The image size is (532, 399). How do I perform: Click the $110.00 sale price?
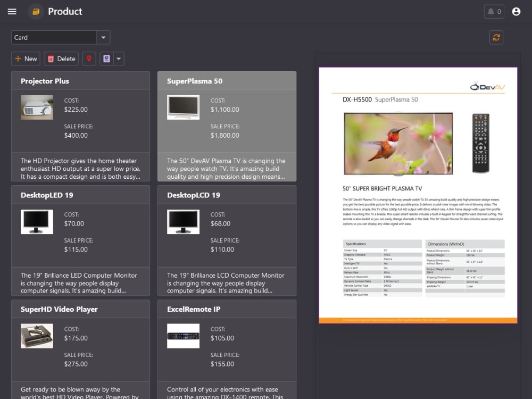point(222,250)
